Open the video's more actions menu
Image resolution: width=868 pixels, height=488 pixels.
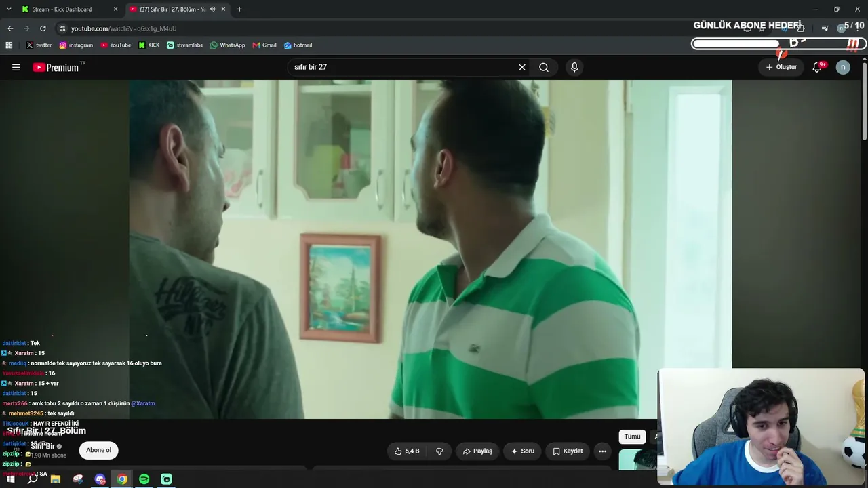tap(602, 451)
